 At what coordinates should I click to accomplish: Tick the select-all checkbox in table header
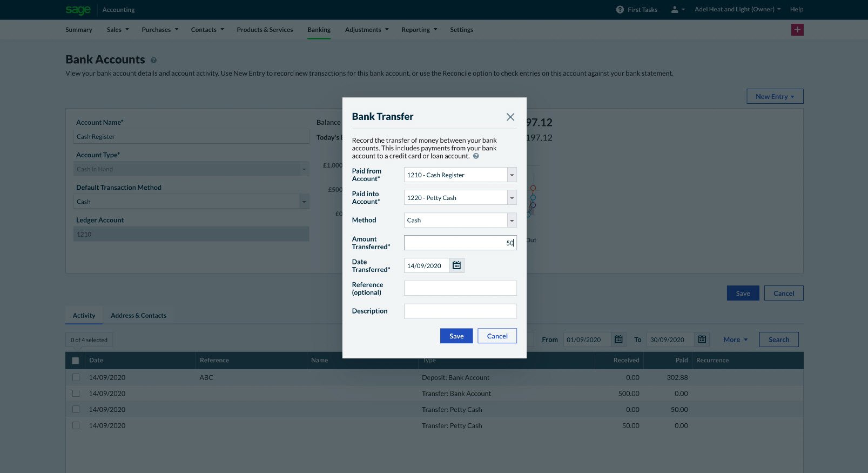(x=76, y=361)
